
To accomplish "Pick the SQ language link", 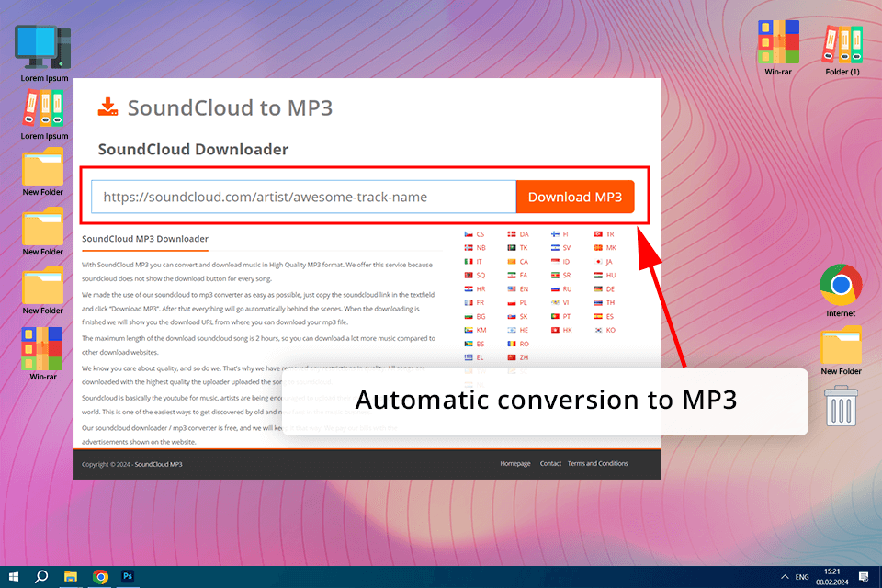I will point(481,276).
